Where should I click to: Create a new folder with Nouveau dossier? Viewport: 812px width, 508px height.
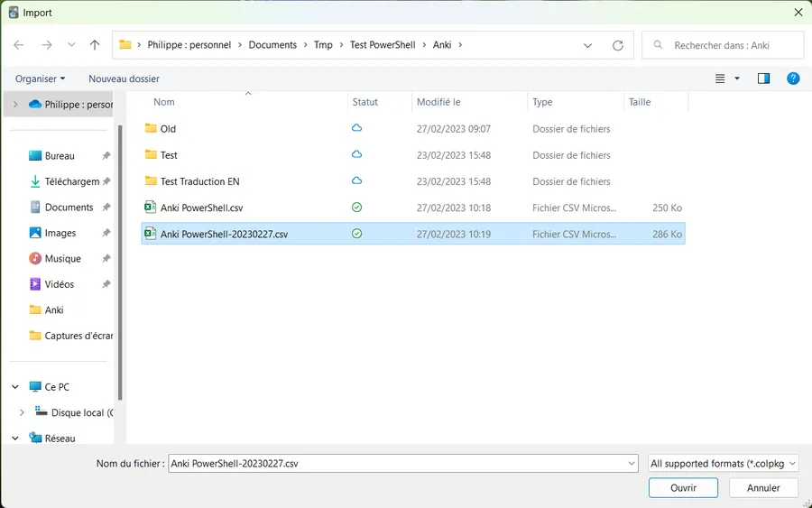124,79
